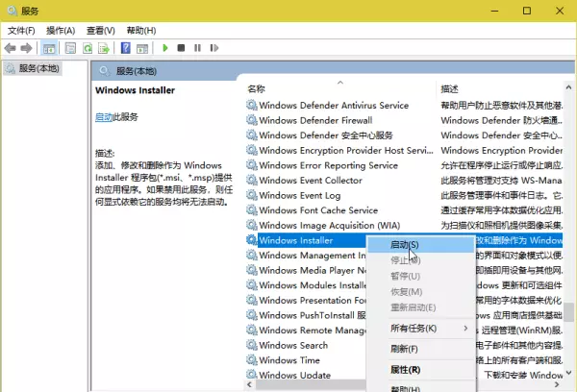Click the vertical scrollbar up arrow

point(568,87)
